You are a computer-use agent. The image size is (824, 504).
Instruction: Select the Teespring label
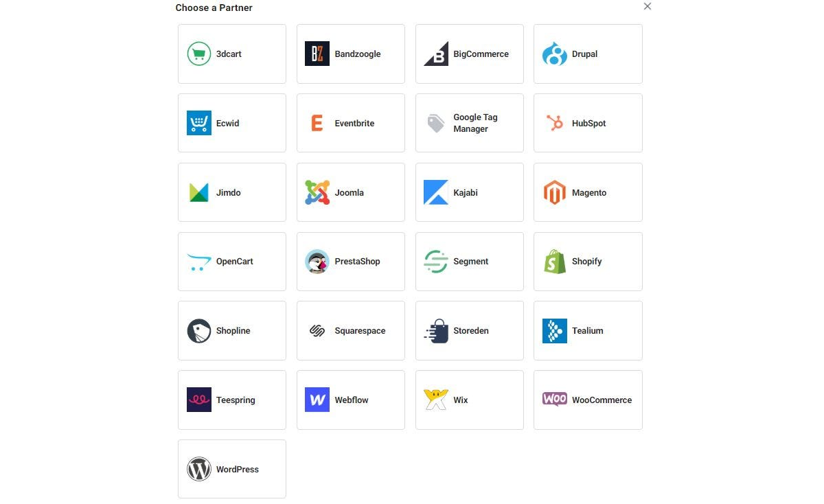(236, 400)
